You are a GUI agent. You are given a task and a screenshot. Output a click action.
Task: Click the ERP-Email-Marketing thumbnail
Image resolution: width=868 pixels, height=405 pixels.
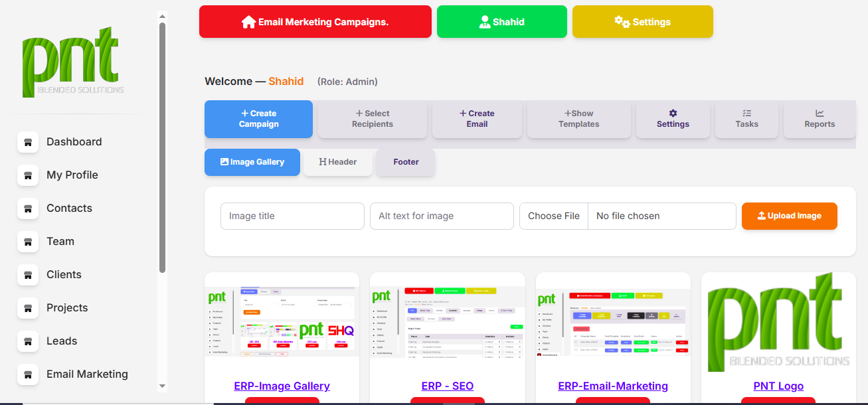coord(613,321)
